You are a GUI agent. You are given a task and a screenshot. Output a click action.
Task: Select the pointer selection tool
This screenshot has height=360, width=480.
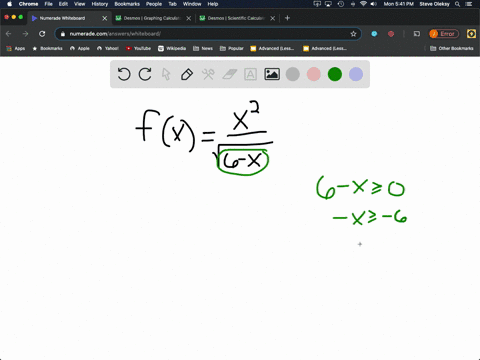(x=166, y=74)
